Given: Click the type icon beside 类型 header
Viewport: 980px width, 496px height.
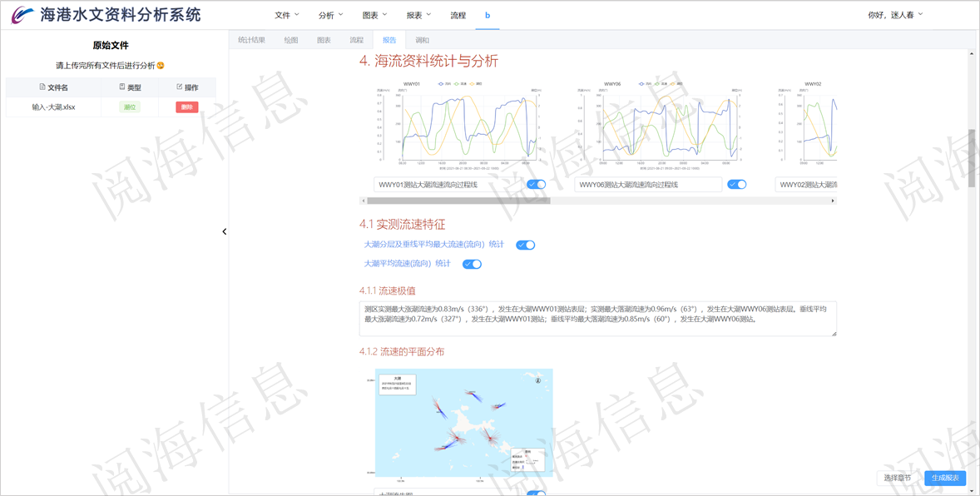Looking at the screenshot, I should [121, 87].
